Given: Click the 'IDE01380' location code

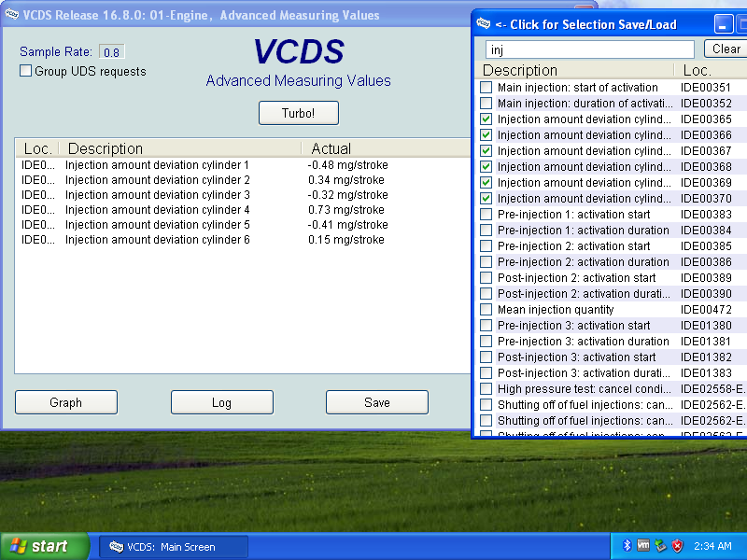Looking at the screenshot, I should coord(706,325).
